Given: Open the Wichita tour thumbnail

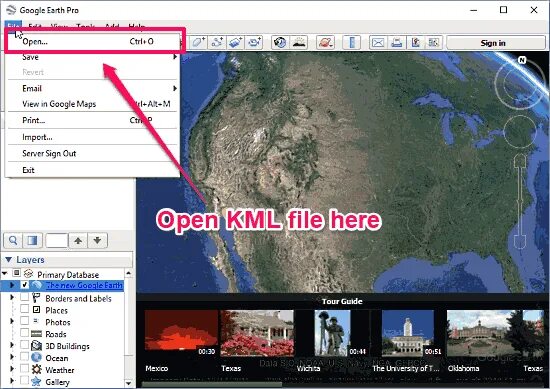Looking at the screenshot, I should click(x=332, y=333).
